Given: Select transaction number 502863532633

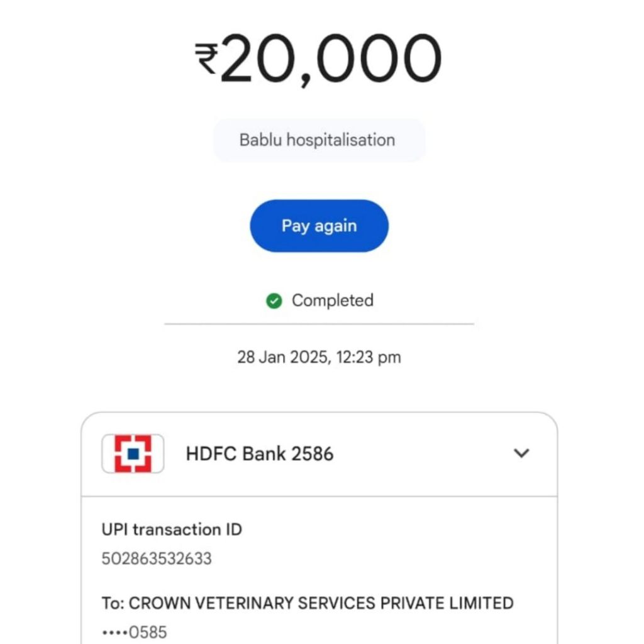Looking at the screenshot, I should click(157, 558).
